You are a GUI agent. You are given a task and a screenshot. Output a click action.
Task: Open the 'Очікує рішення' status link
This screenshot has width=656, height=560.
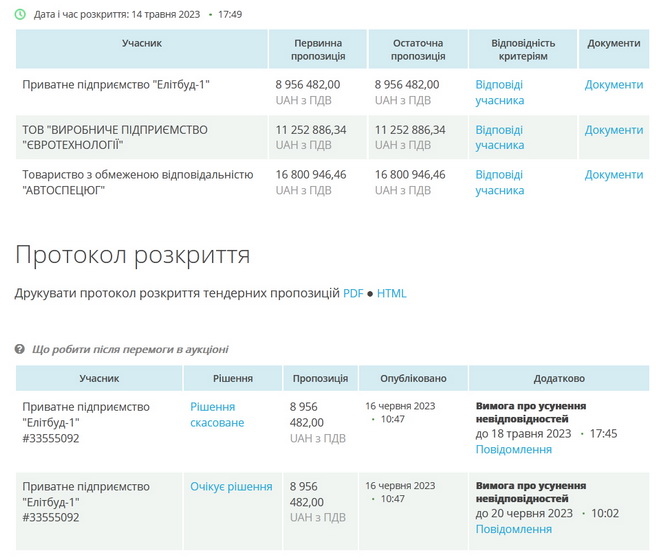231,487
